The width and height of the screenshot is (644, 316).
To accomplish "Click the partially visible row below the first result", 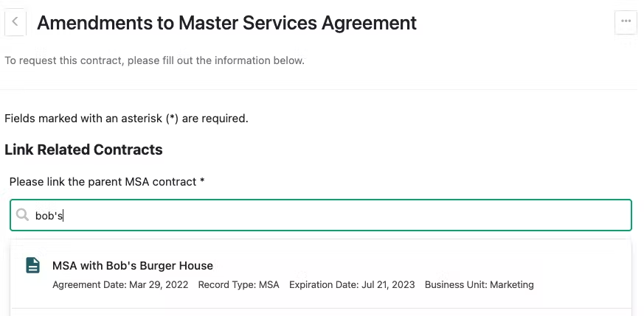I will [321, 312].
